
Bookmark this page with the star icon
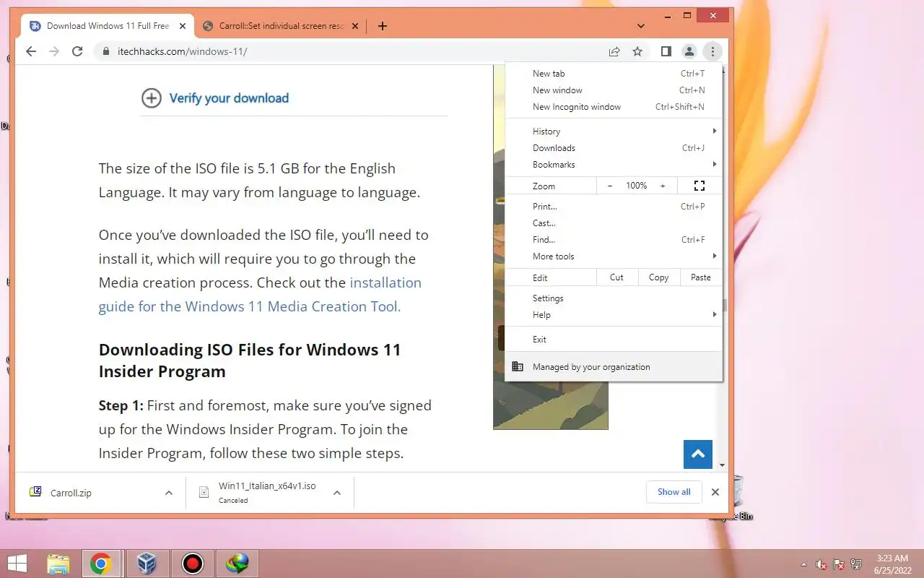pos(637,51)
